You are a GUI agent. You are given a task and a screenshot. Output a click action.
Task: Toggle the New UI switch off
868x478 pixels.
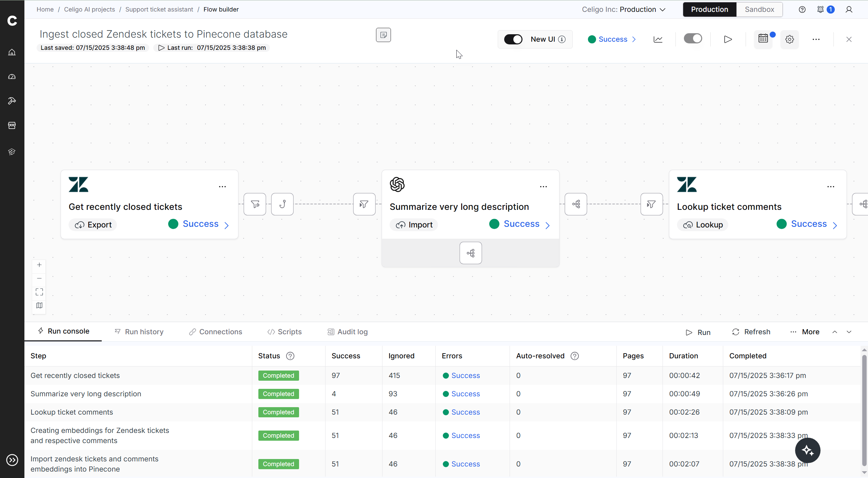tap(513, 39)
